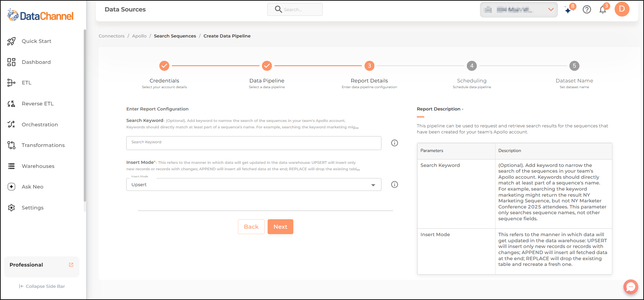
Task: Expand the workspace selector dropdown
Action: [519, 9]
